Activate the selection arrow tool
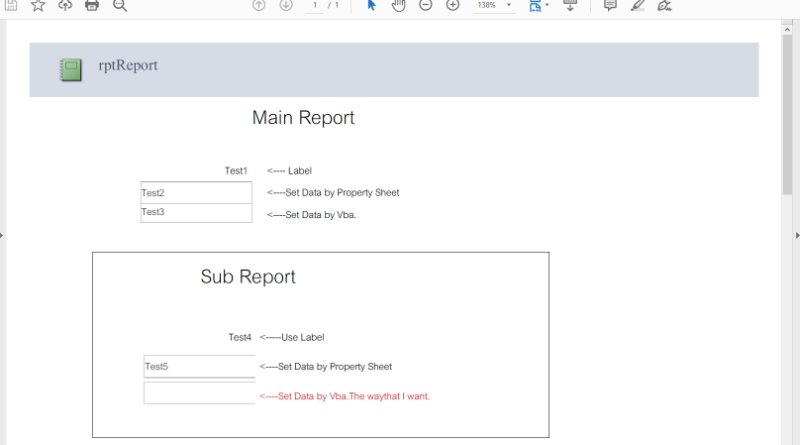Viewport: 800px width, 445px height. [372, 5]
